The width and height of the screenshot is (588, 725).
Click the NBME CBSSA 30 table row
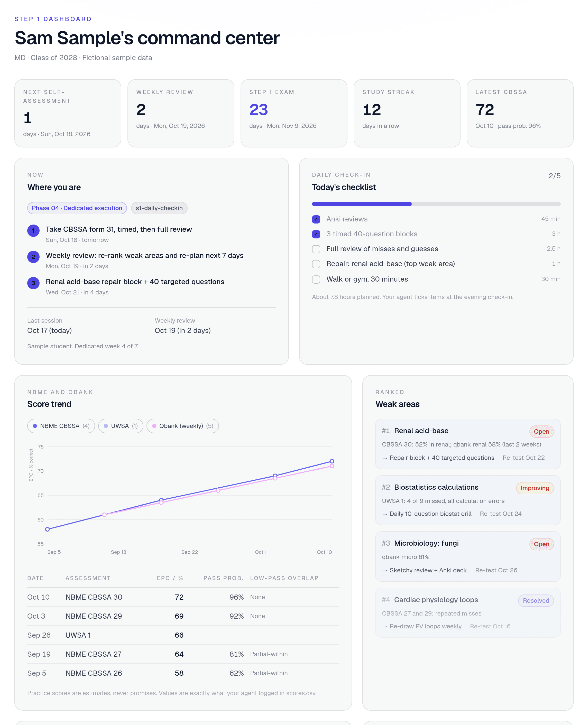point(183,597)
